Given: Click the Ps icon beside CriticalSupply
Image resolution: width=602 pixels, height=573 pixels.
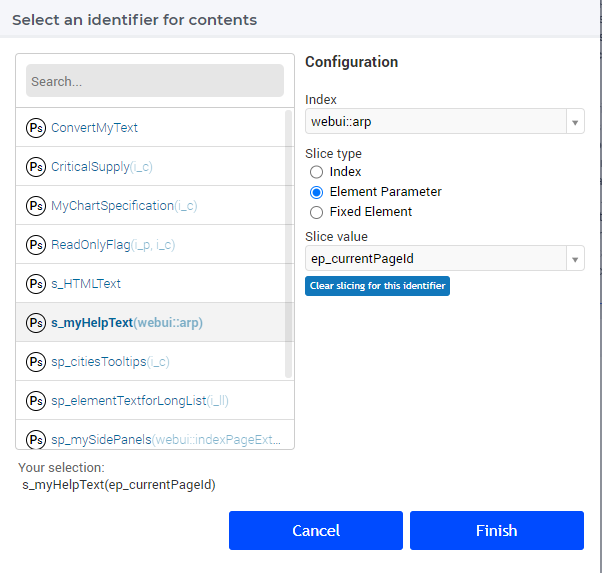Looking at the screenshot, I should (x=36, y=167).
